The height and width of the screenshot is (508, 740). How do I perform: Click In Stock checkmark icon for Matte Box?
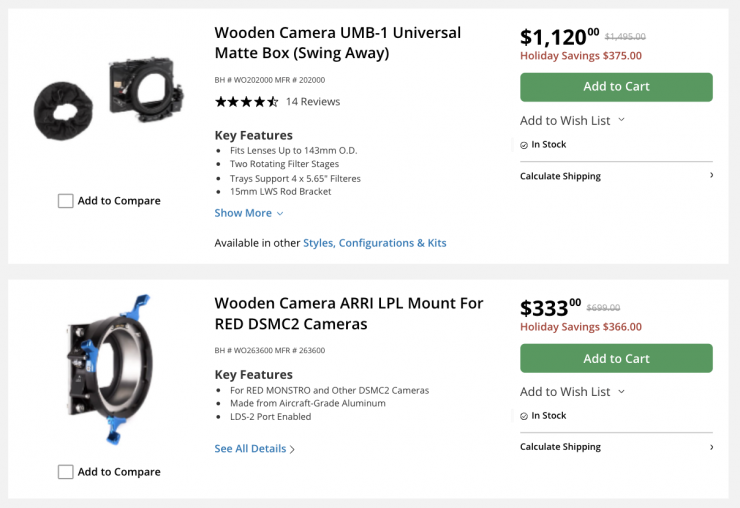524,145
